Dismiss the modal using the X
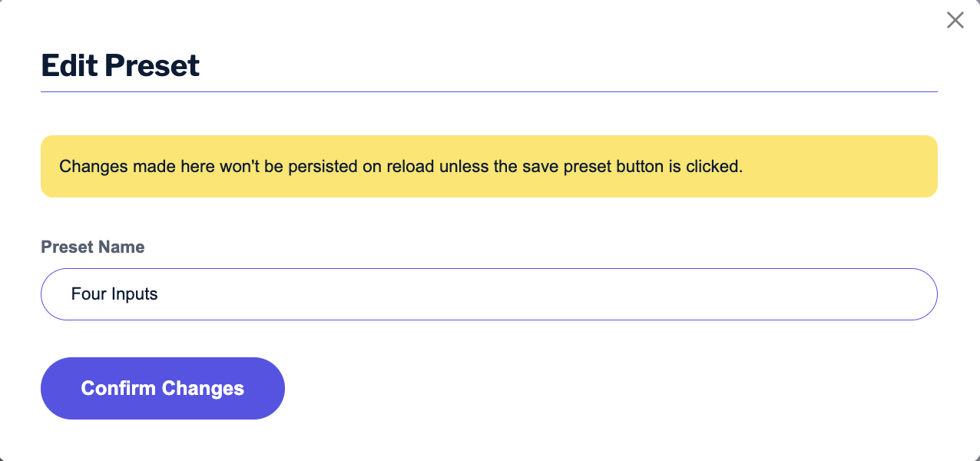Screen dimensions: 980x461 tap(955, 21)
